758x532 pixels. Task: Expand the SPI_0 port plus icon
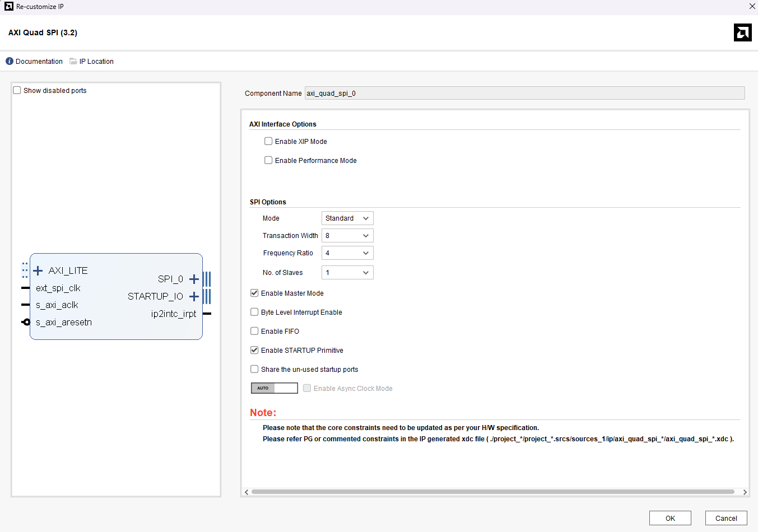(x=194, y=279)
